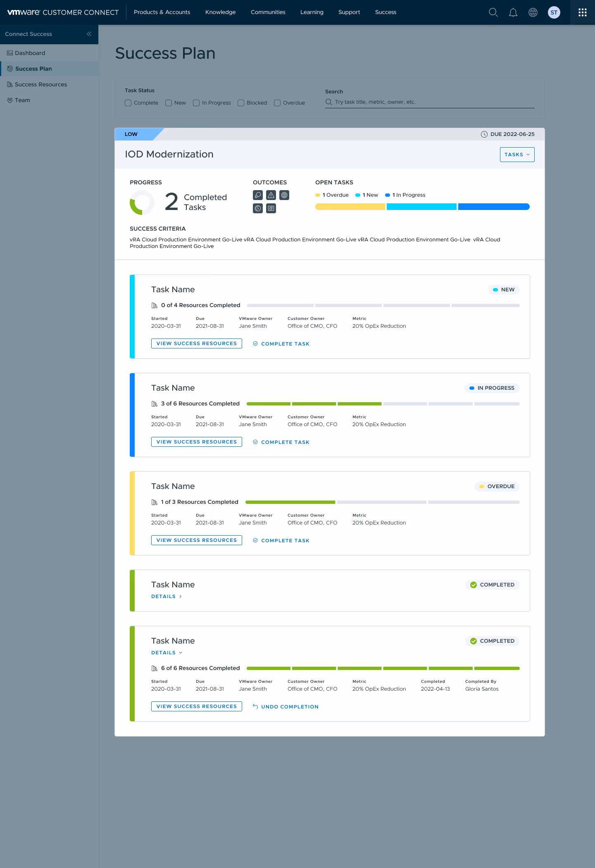Open the Knowledge menu
The height and width of the screenshot is (868, 595).
click(220, 12)
